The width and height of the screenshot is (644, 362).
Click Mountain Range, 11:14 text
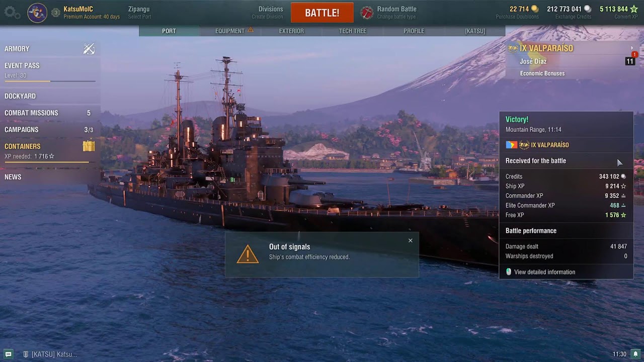tap(533, 130)
